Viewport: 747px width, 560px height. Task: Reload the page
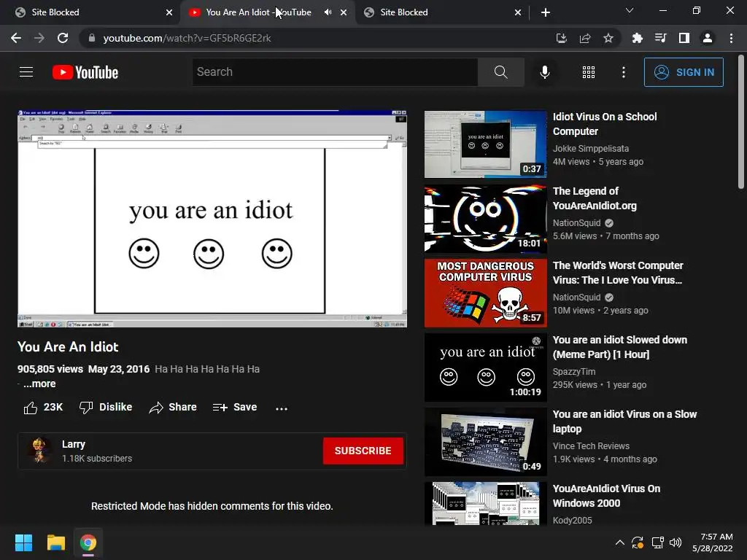63,38
